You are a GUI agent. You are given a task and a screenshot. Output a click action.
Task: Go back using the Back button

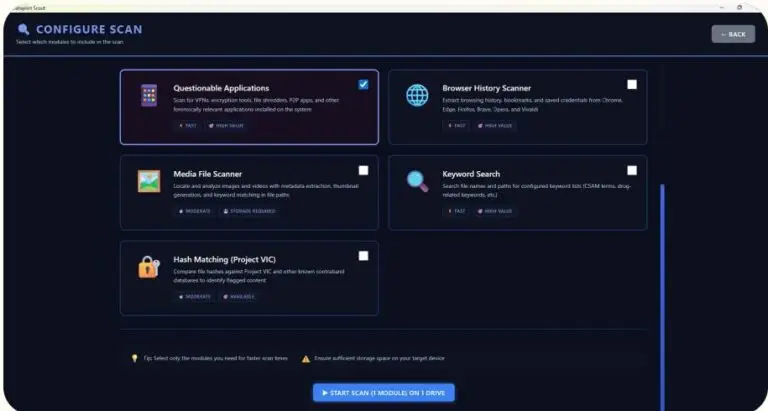click(x=732, y=34)
